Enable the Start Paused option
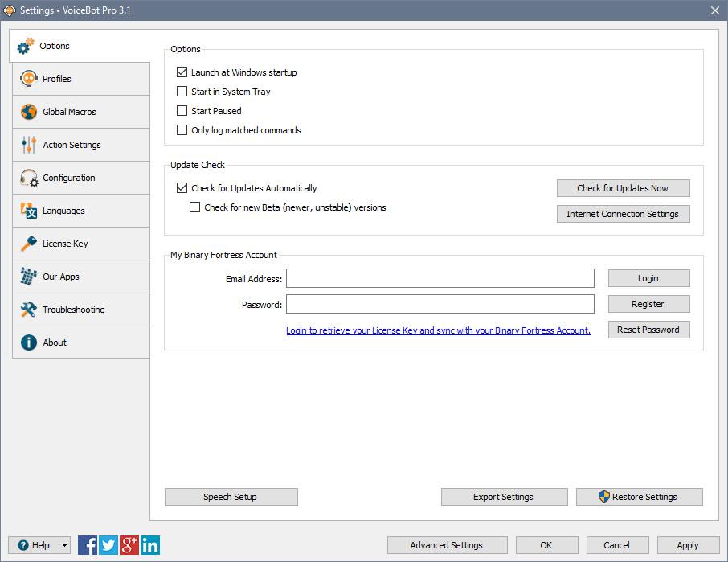This screenshot has height=562, width=728. point(182,110)
